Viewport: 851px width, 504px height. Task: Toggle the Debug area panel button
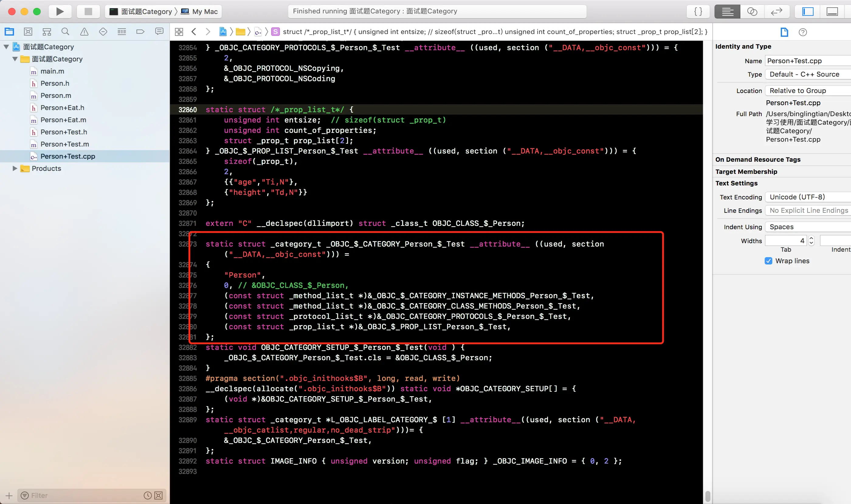[x=832, y=12]
